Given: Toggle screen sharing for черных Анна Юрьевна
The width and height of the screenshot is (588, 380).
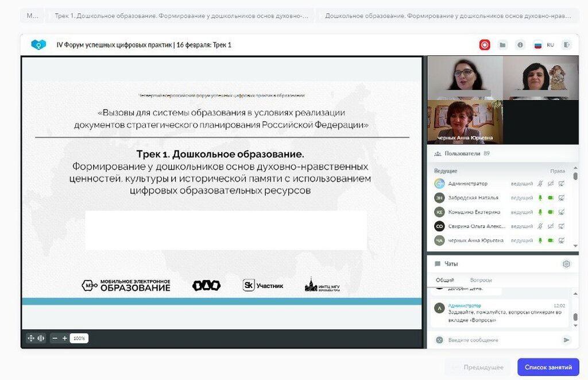Looking at the screenshot, I should (x=561, y=240).
